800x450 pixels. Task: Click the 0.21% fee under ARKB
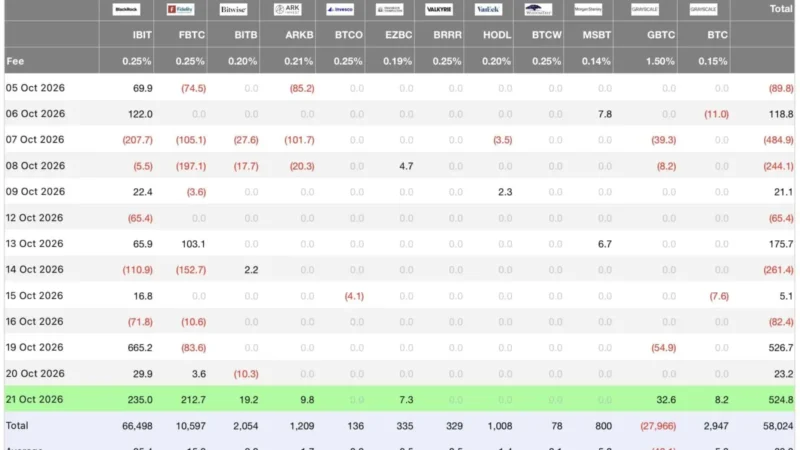click(x=298, y=61)
